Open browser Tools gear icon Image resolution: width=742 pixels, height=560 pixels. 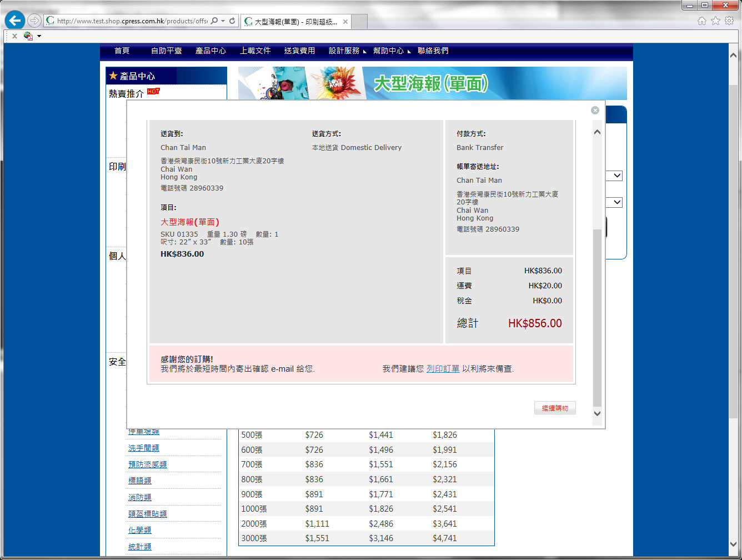729,21
